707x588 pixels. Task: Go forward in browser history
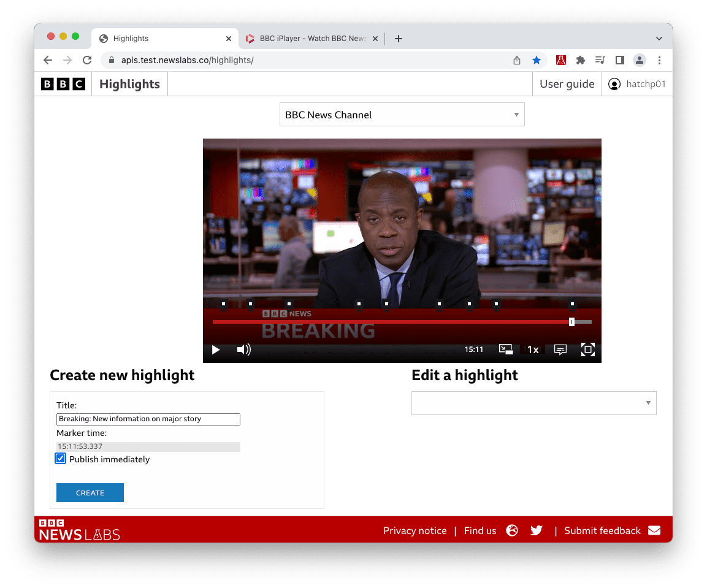pos(67,60)
